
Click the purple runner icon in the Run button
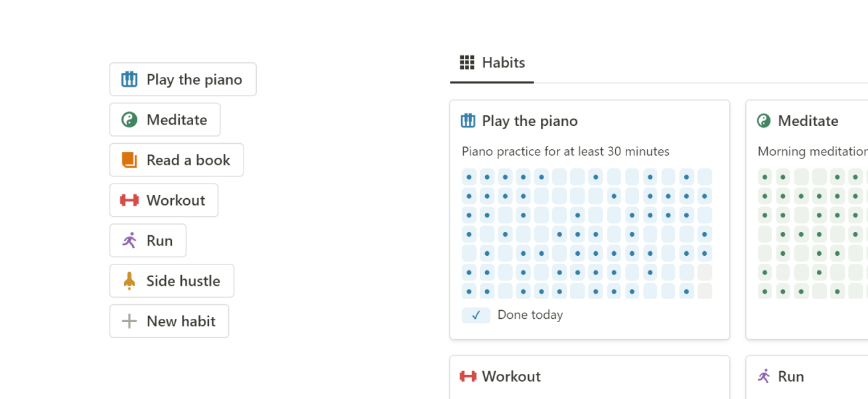129,241
